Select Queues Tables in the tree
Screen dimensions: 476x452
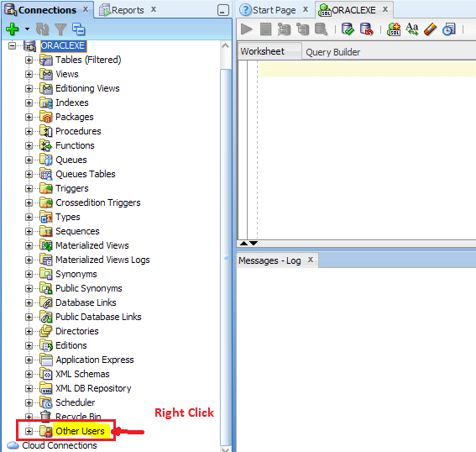click(86, 174)
